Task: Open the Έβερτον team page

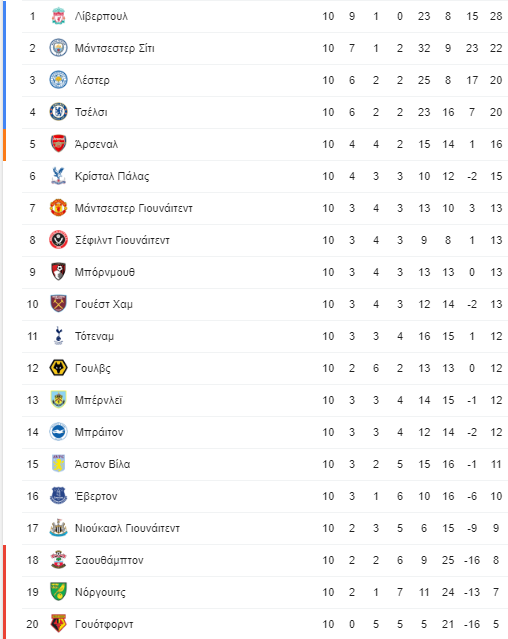Action: 96,496
